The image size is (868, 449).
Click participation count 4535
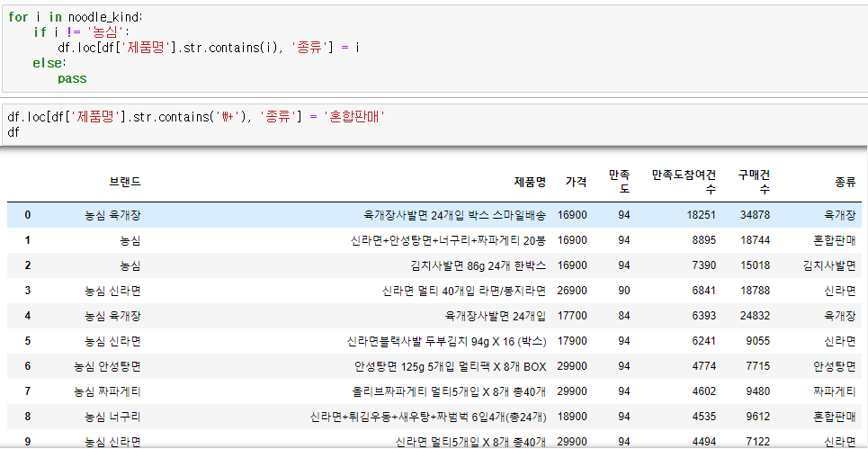703,417
